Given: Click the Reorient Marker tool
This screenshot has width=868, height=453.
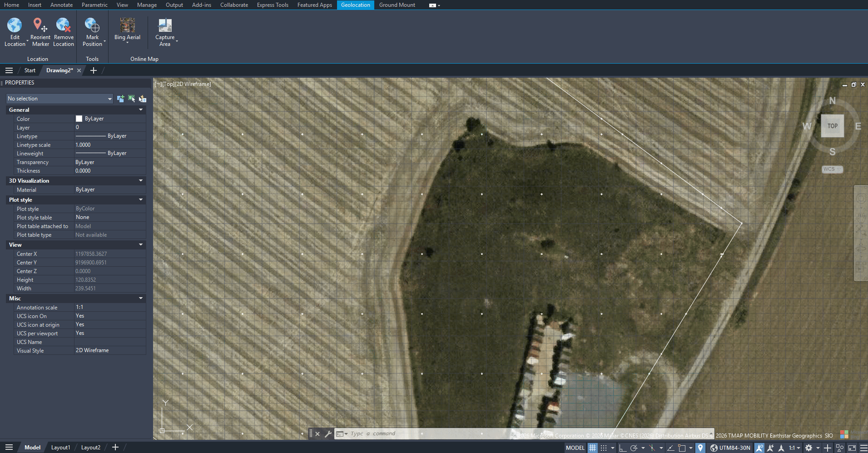Looking at the screenshot, I should [40, 25].
